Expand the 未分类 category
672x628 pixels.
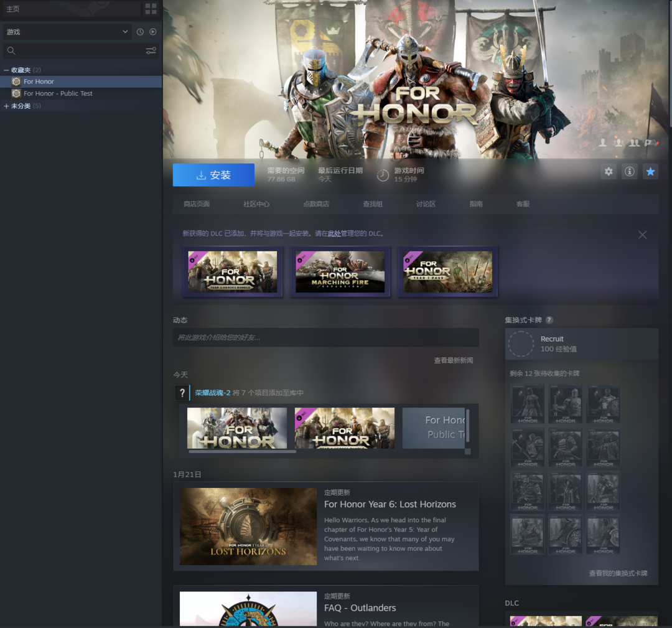tap(7, 106)
